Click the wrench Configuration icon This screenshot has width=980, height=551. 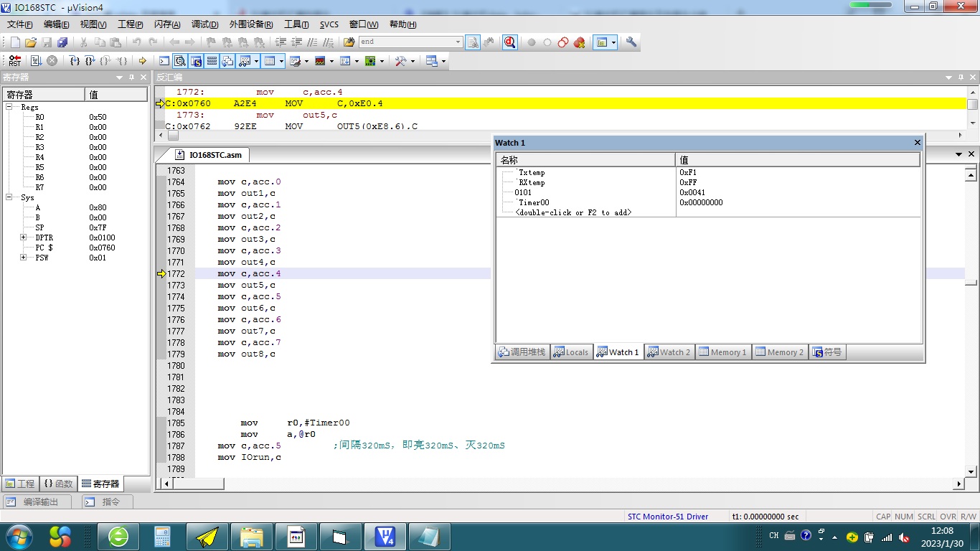pos(631,42)
